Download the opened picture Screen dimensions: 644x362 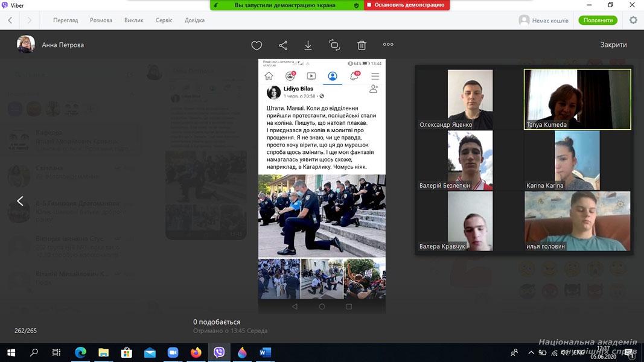(308, 45)
